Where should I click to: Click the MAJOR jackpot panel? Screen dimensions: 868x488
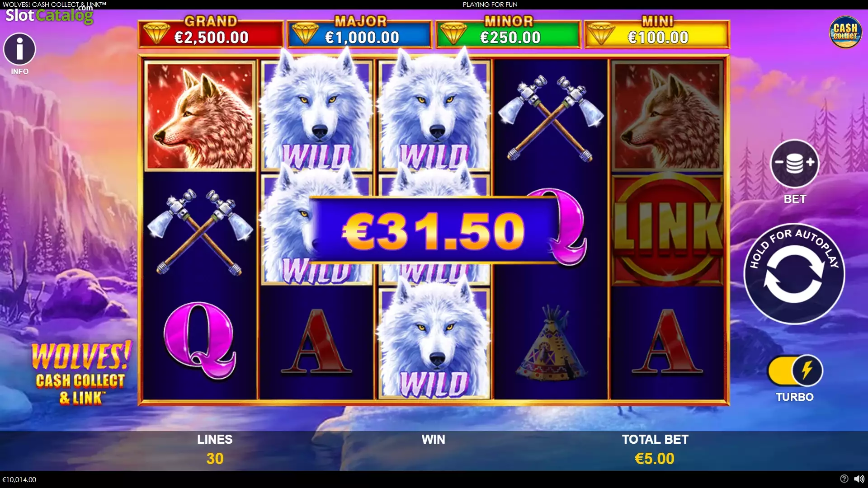tap(359, 33)
